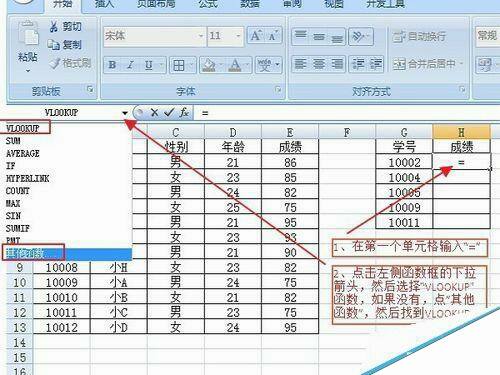Open the borders button in font group
Image resolution: width=500 pixels, height=375 pixels.
pos(179,65)
